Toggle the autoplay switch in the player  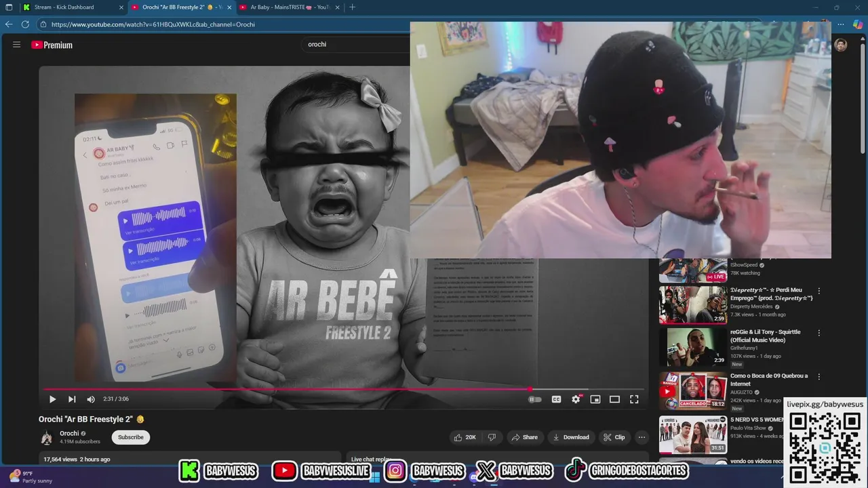tap(535, 399)
